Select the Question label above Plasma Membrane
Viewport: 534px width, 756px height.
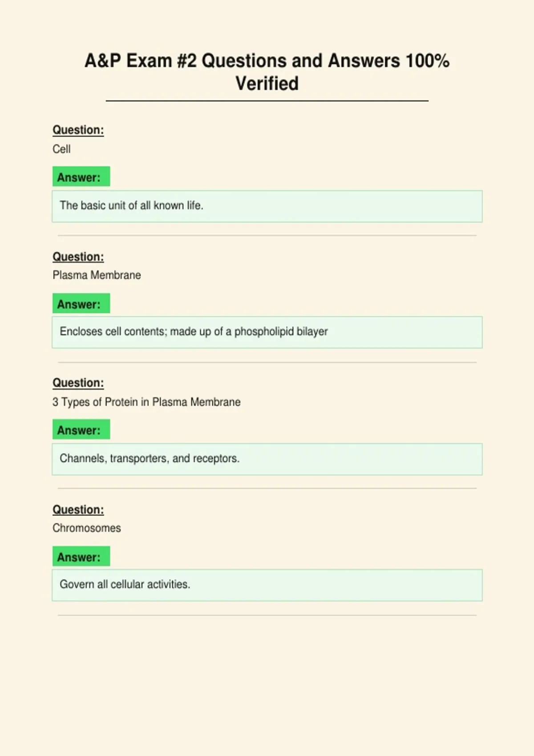[78, 257]
